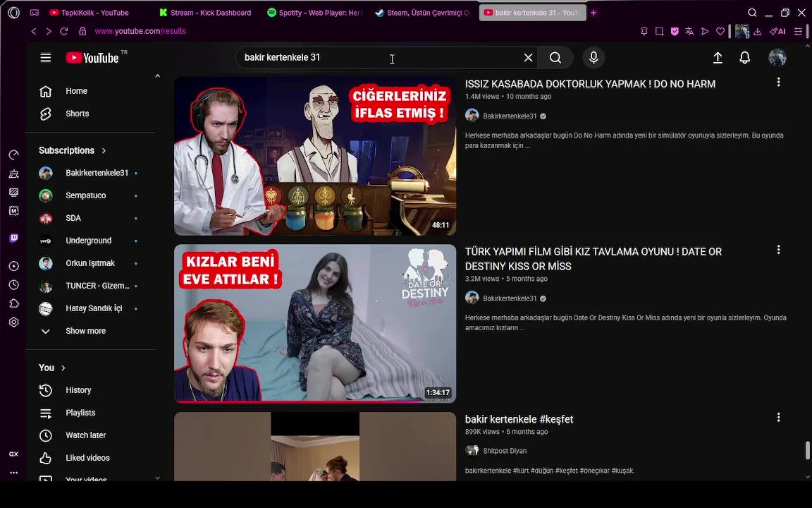The image size is (812, 508).
Task: Open Liked videos list
Action: [x=87, y=458]
